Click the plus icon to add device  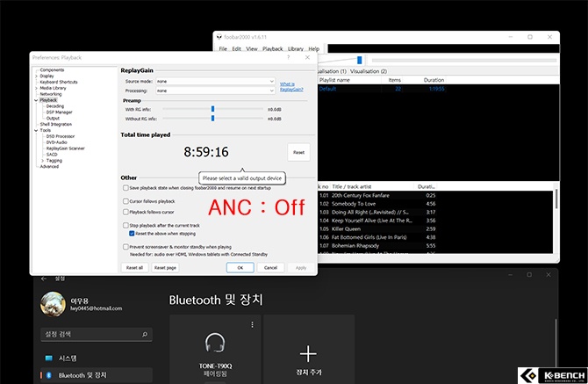tap(308, 353)
